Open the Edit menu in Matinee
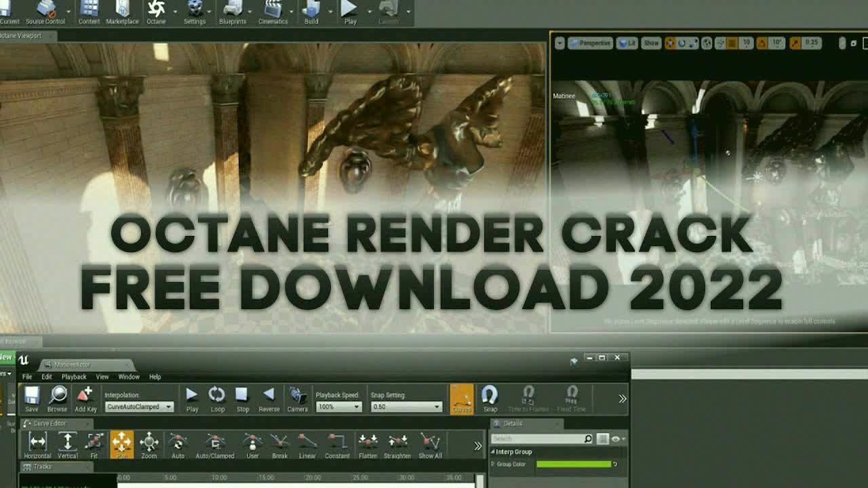Screen dimensions: 868x488 tap(47, 377)
